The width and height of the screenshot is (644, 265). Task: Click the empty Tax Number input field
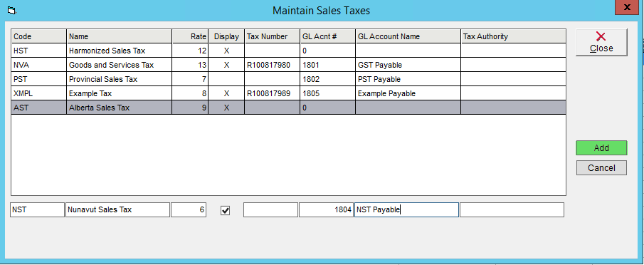[x=270, y=209]
